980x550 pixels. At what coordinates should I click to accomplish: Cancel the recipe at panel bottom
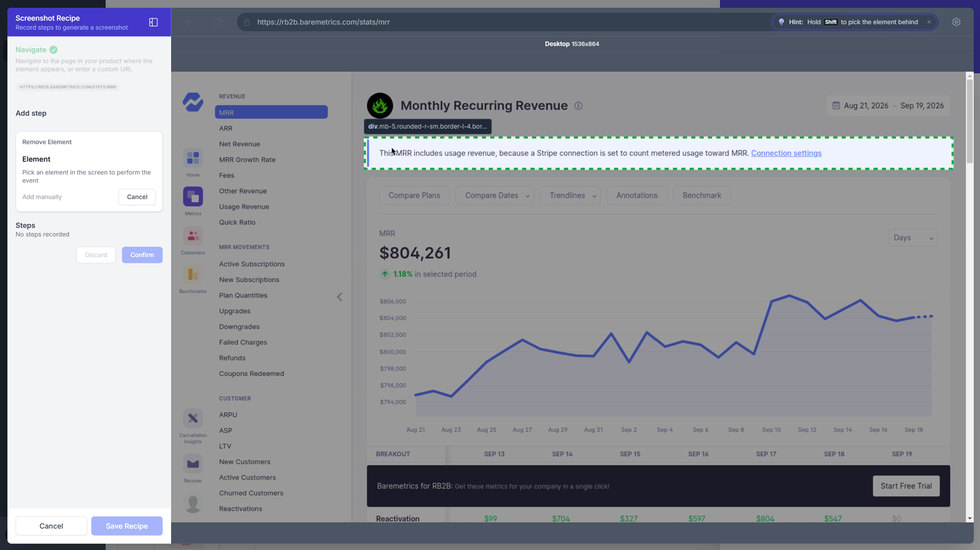click(51, 526)
